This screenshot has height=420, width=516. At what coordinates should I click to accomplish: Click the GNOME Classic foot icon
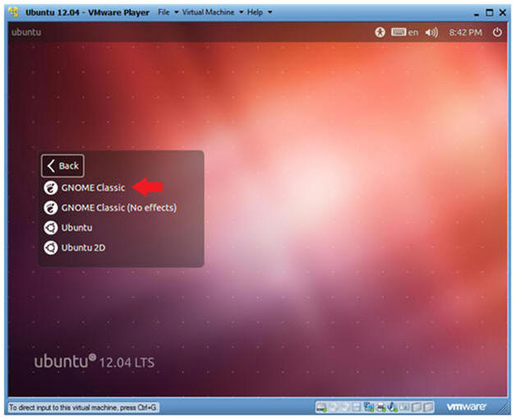[51, 188]
